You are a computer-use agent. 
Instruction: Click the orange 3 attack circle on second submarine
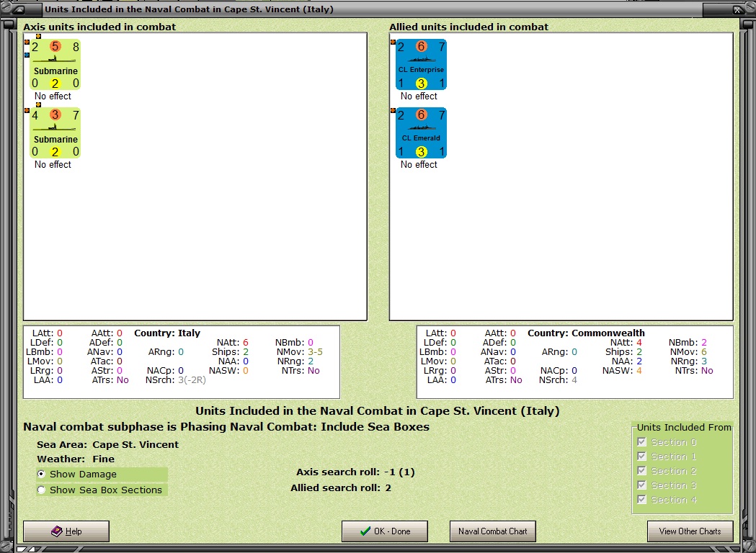tap(55, 114)
